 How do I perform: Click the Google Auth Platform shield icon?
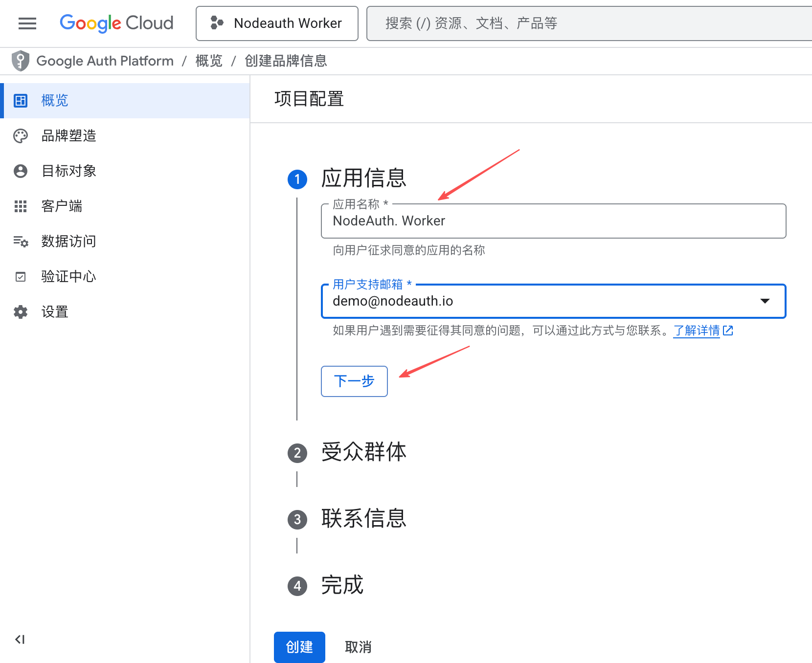[x=21, y=61]
